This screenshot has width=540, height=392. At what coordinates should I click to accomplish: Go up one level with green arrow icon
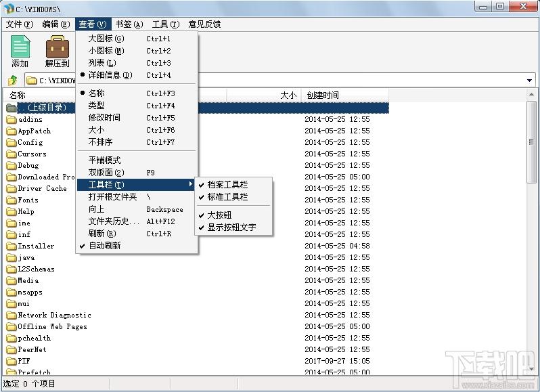coord(13,81)
